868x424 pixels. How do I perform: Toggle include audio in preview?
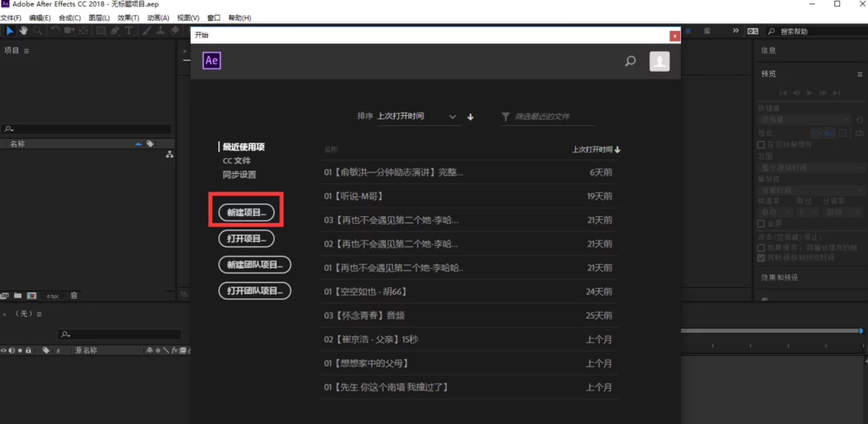[829, 132]
